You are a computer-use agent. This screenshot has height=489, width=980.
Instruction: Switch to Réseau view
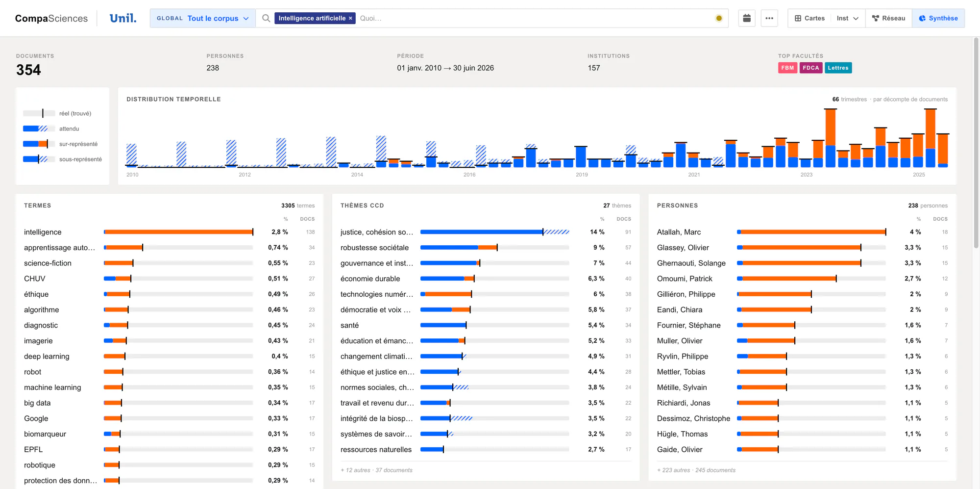[888, 18]
